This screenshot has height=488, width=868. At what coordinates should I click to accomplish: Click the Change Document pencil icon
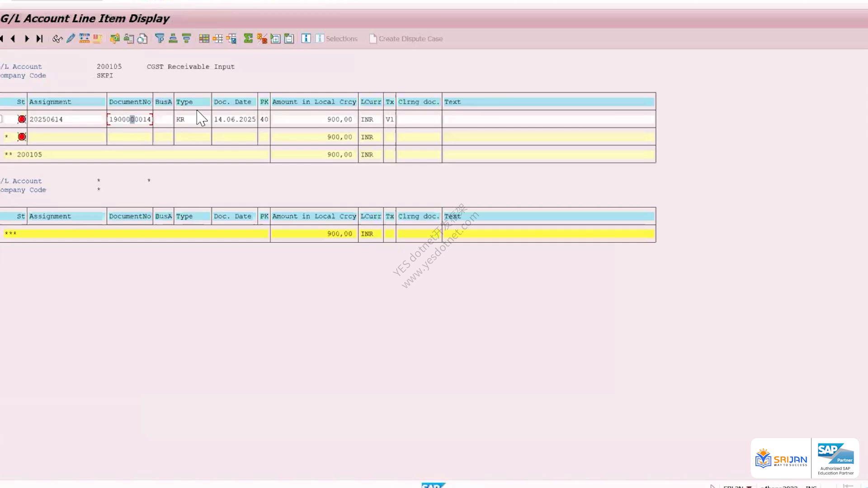71,39
